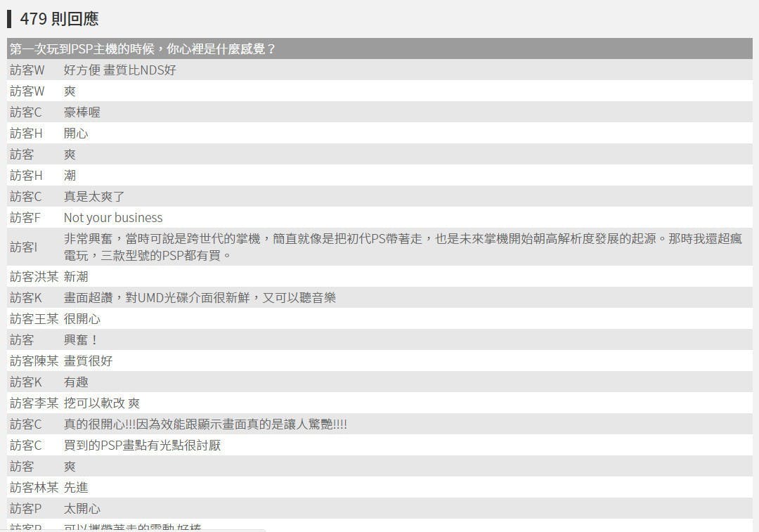
Task: Select the username 訪客I
Action: 24,247
